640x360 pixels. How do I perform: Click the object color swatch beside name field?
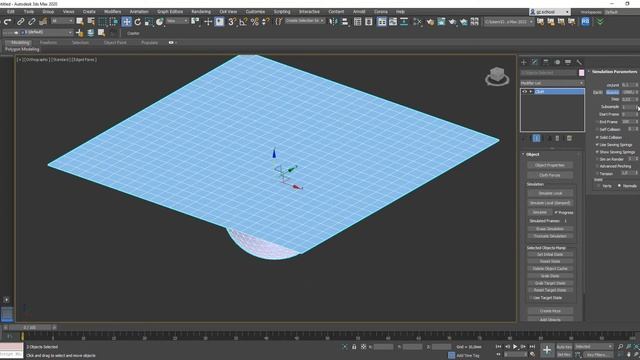581,73
